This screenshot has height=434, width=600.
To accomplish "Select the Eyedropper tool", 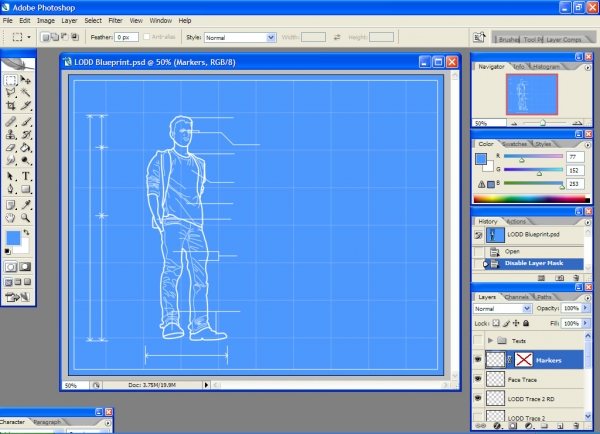I will pos(26,205).
